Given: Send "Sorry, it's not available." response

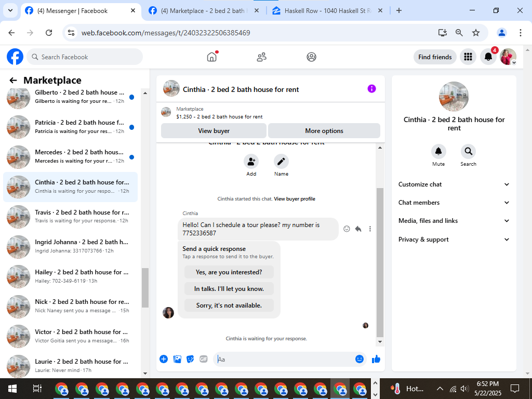Looking at the screenshot, I should [229, 305].
